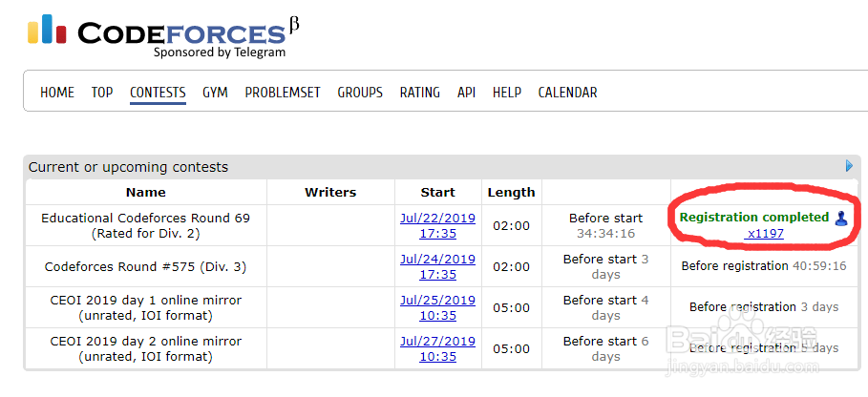Click the Codeforces logo

pyautogui.click(x=158, y=31)
